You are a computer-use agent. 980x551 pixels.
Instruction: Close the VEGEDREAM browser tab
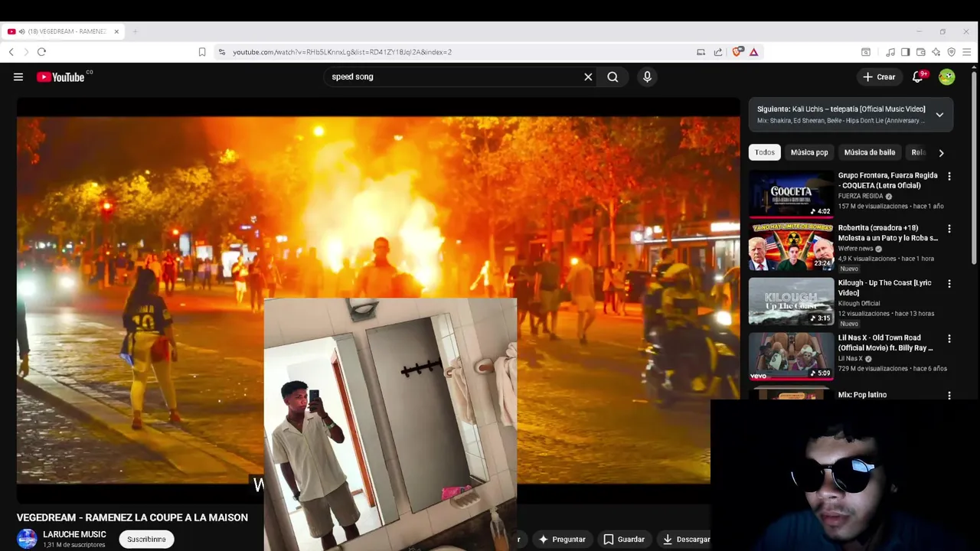116,31
